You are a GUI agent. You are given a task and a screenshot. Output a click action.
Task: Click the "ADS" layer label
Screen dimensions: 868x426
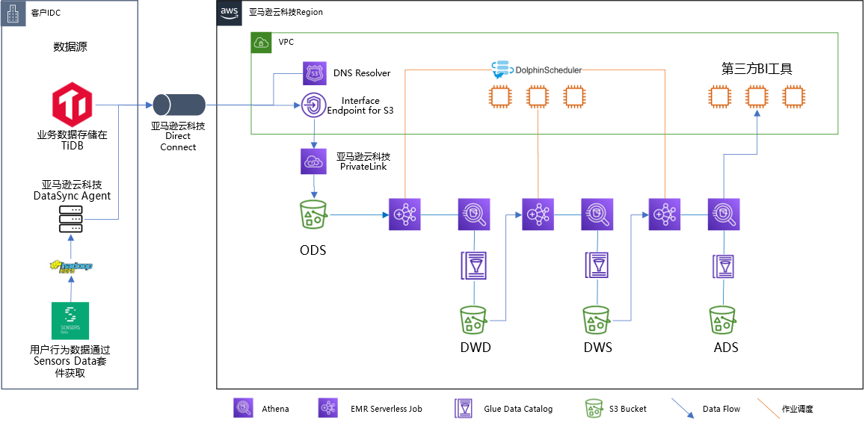[726, 348]
